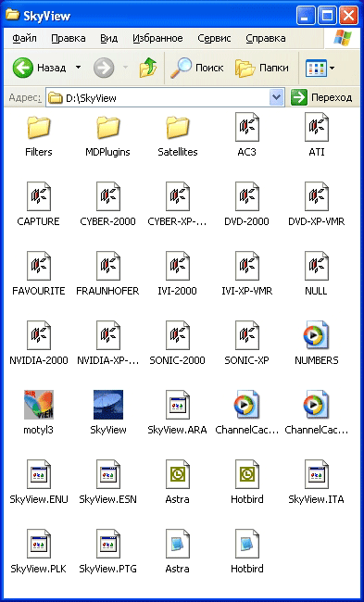Select the SONIC-XP file icon
The height and width of the screenshot is (602, 364).
click(x=247, y=335)
